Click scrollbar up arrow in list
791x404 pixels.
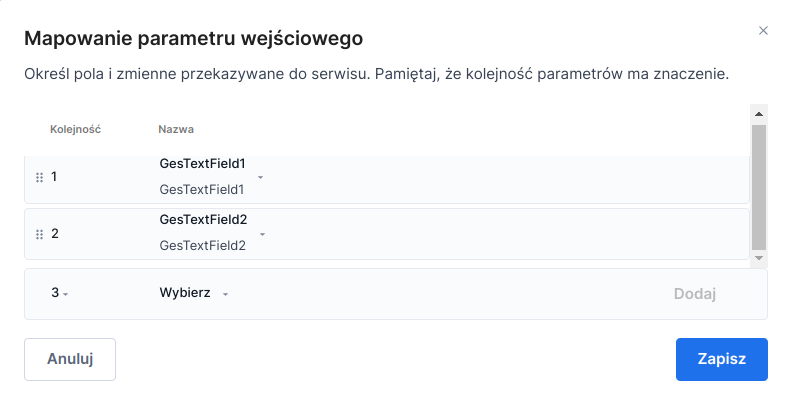pos(759,113)
